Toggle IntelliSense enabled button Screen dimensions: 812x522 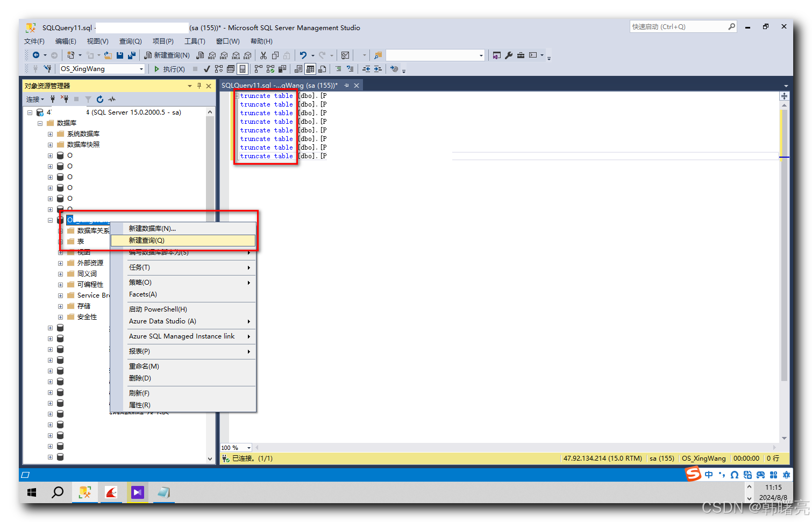(x=243, y=69)
